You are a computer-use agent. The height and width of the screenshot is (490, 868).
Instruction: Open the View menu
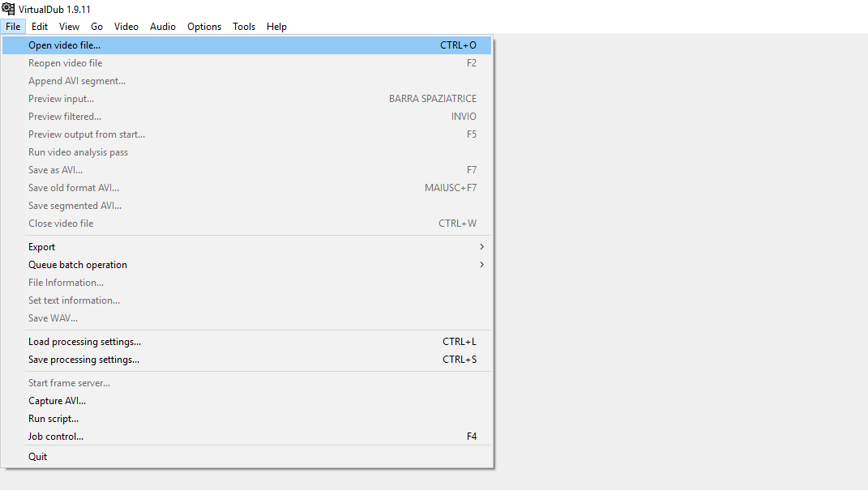69,27
